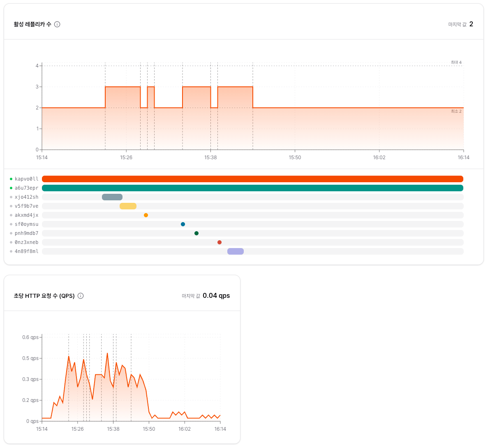Select the green dot in the pnh9mdb7 row
This screenshot has width=490, height=448.
tap(196, 233)
